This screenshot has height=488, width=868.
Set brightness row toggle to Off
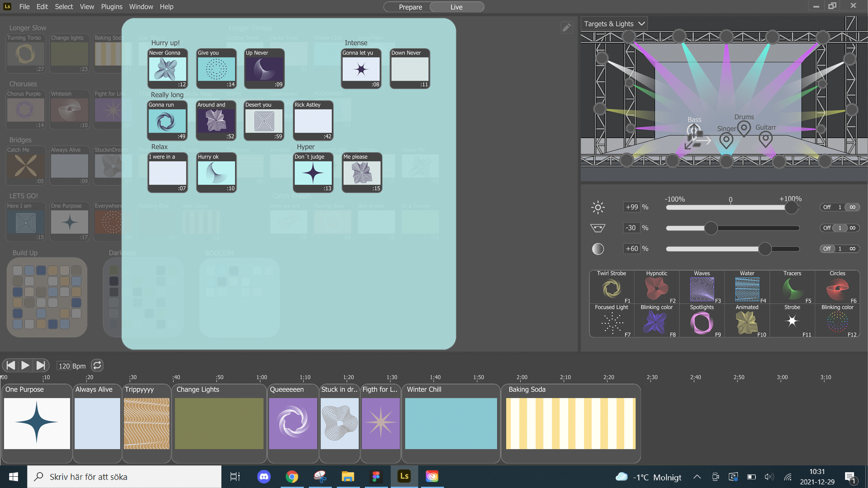[x=827, y=207]
